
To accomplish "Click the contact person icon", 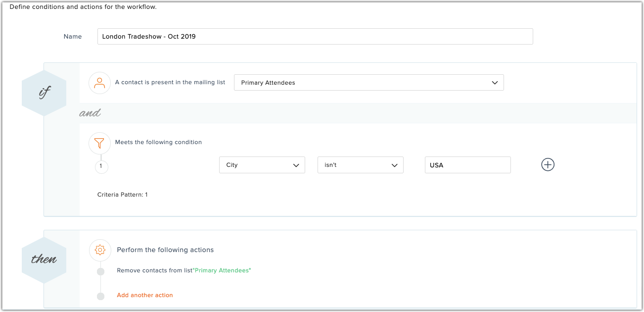I will coord(99,83).
